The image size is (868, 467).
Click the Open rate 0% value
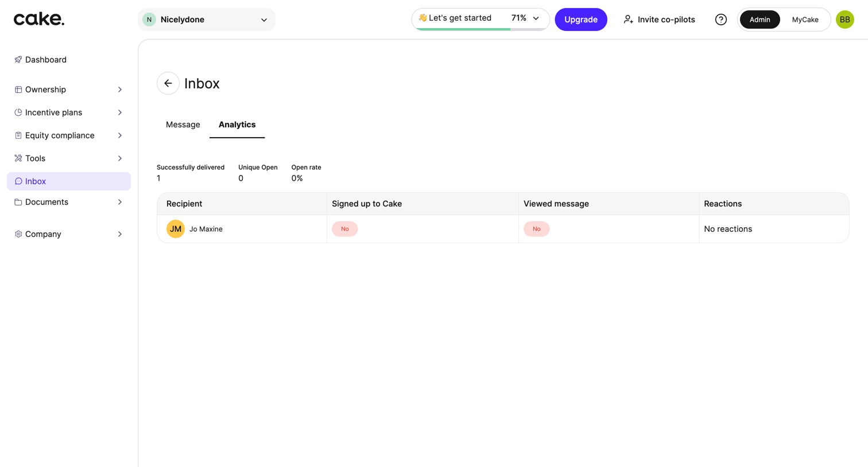tap(297, 178)
